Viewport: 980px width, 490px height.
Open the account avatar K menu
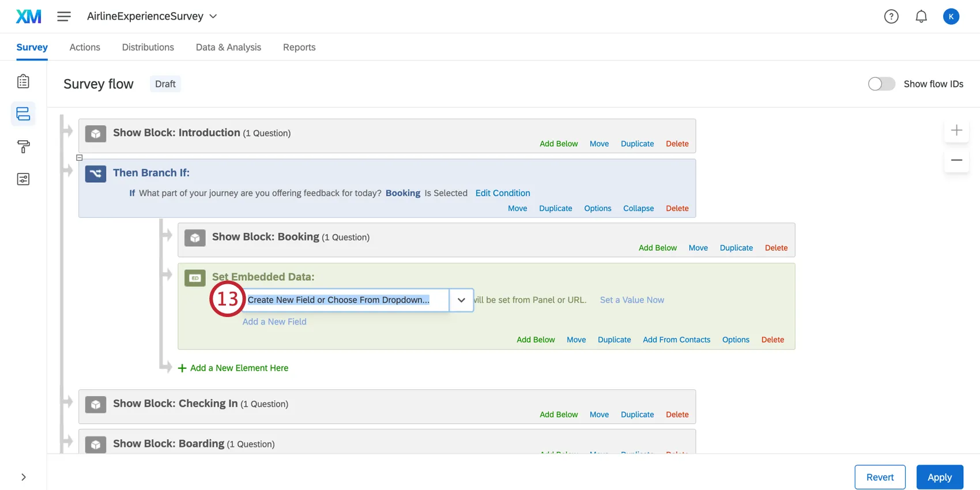click(951, 17)
